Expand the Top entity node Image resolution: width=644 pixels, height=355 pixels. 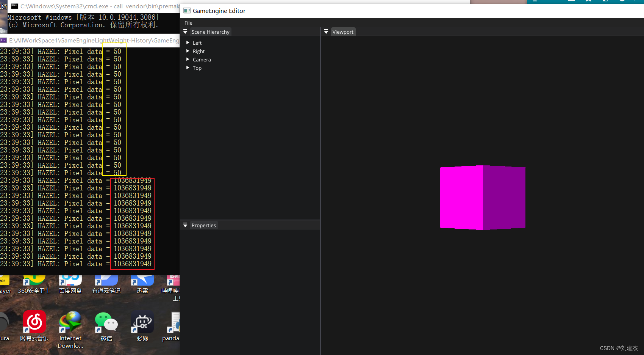pos(188,68)
